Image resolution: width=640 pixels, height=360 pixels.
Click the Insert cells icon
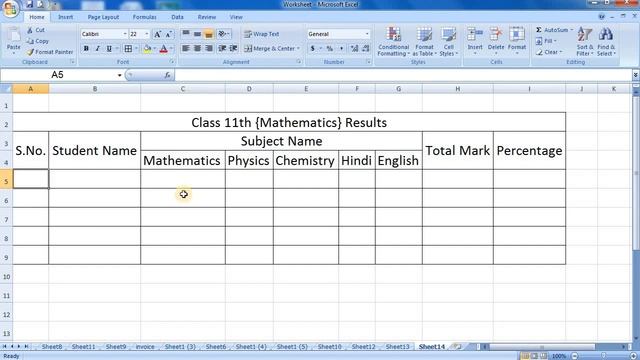tap(475, 35)
